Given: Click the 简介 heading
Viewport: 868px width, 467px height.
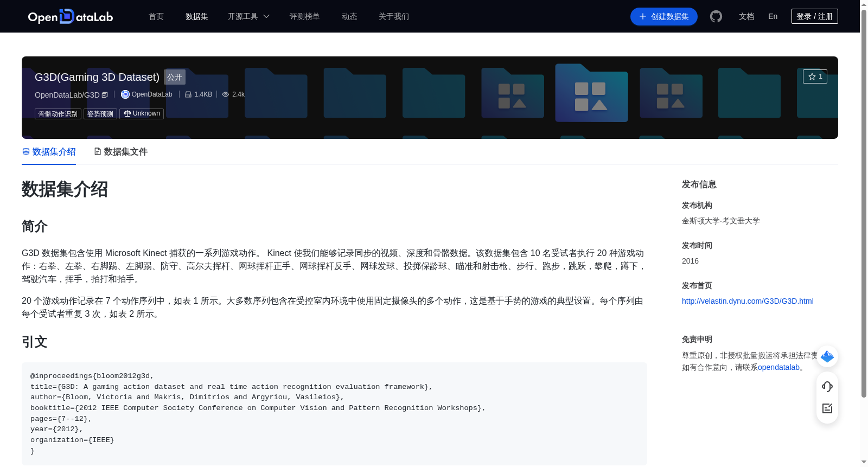Looking at the screenshot, I should 35,226.
